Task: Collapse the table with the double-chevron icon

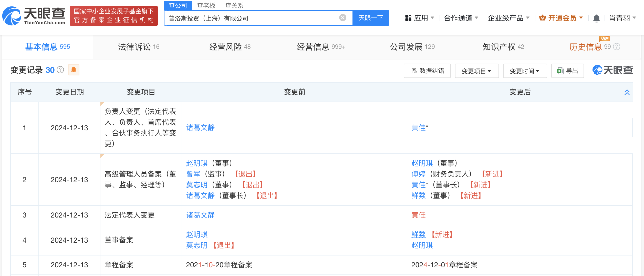Action: pos(627,92)
